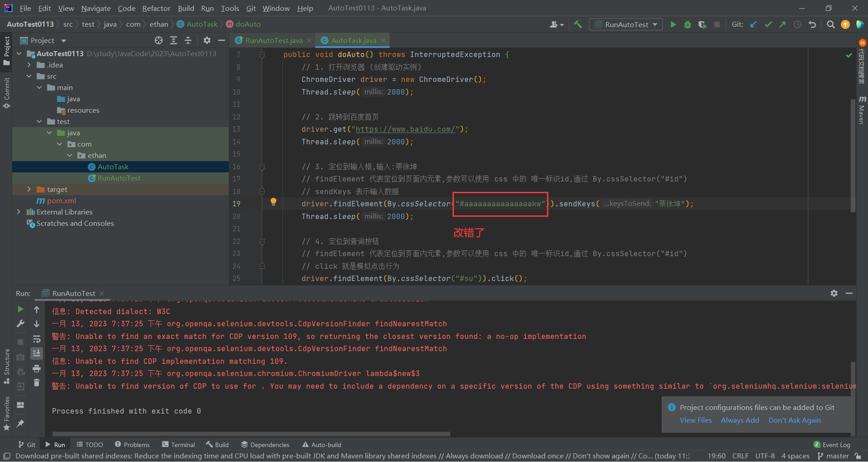Pin the Run tab with pin icon
The width and height of the screenshot is (868, 462).
[20, 423]
